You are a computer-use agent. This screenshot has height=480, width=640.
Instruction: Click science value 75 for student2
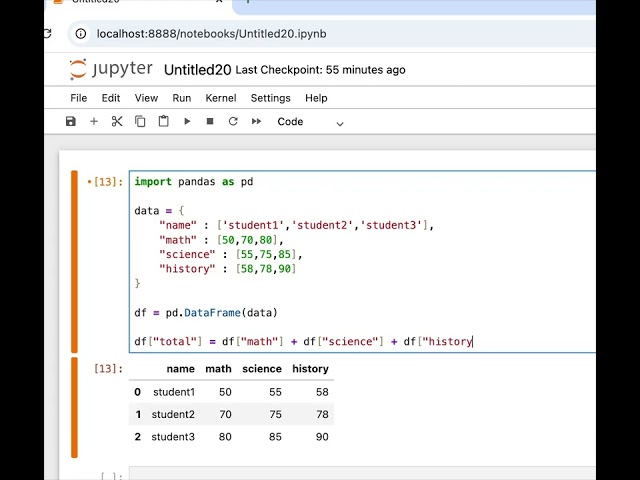(276, 414)
